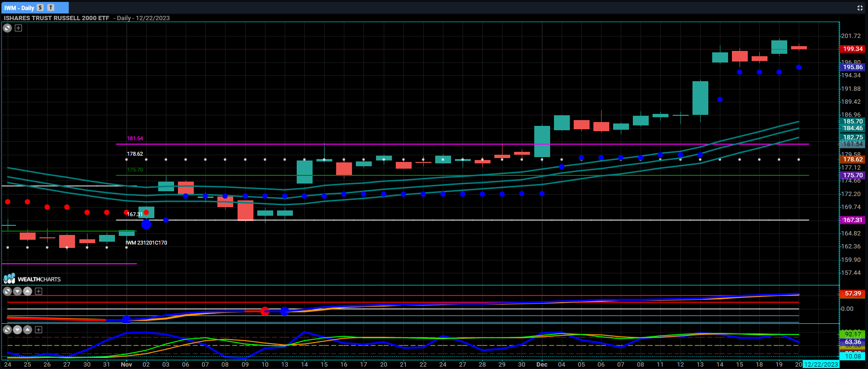Click plus icon on bottom indicator pane

click(x=39, y=330)
